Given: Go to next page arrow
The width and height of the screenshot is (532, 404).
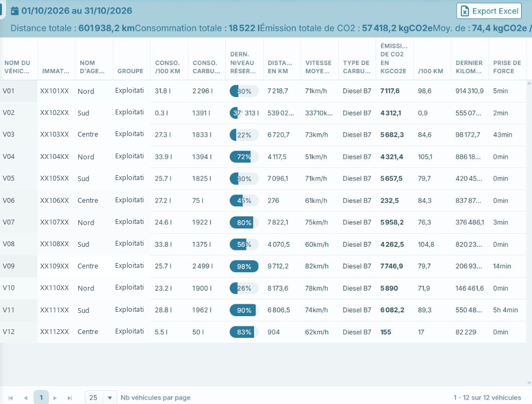Looking at the screenshot, I should (x=55, y=398).
